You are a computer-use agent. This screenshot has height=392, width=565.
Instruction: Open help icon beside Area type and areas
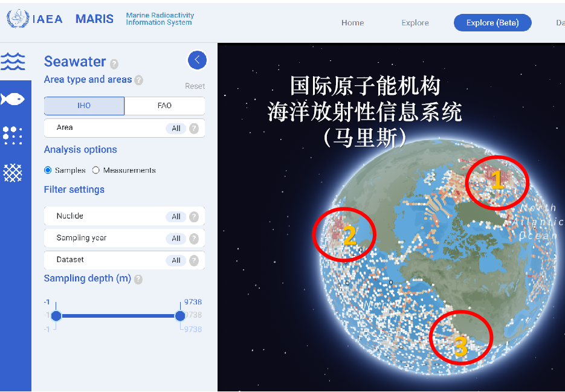point(139,80)
